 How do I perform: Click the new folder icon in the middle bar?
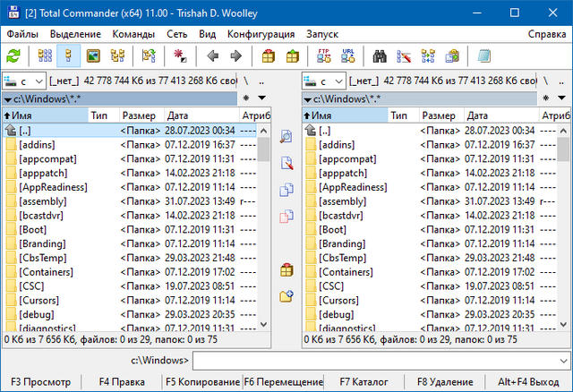pyautogui.click(x=286, y=296)
